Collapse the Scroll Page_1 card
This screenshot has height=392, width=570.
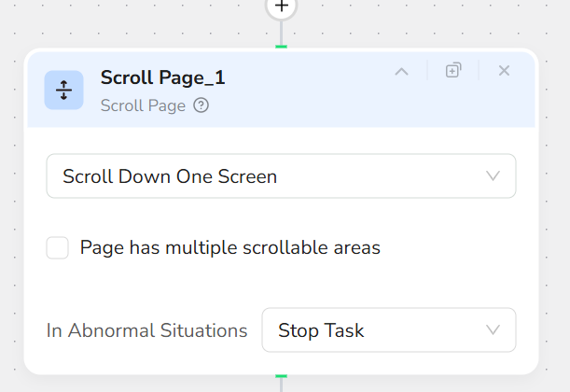(401, 71)
